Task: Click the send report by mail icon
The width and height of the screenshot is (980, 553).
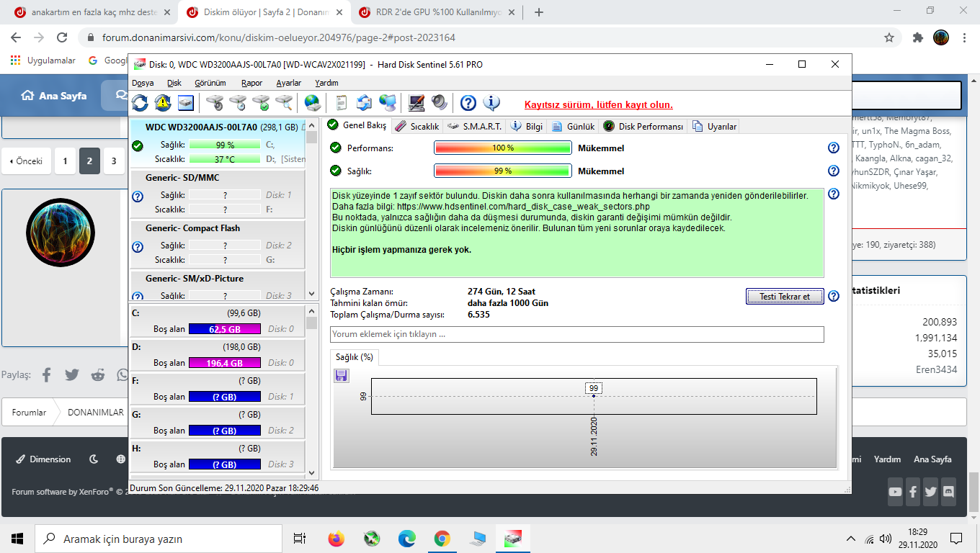Action: tap(364, 103)
